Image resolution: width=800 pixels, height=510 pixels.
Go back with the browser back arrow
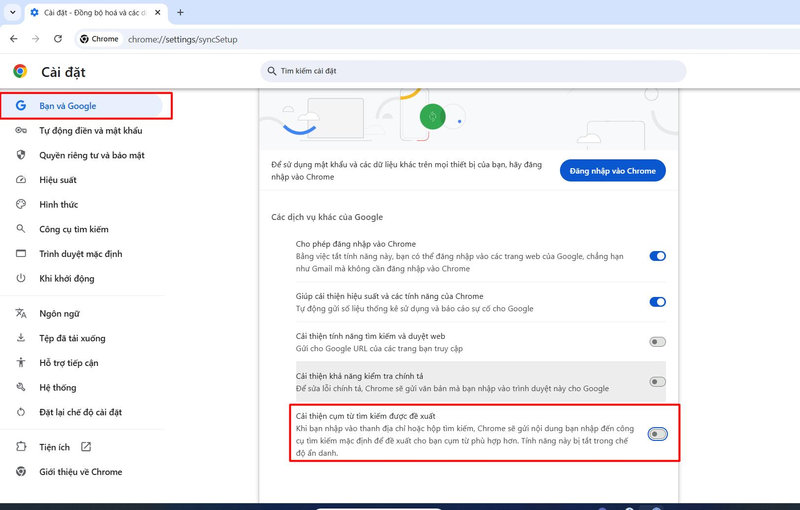pyautogui.click(x=14, y=39)
